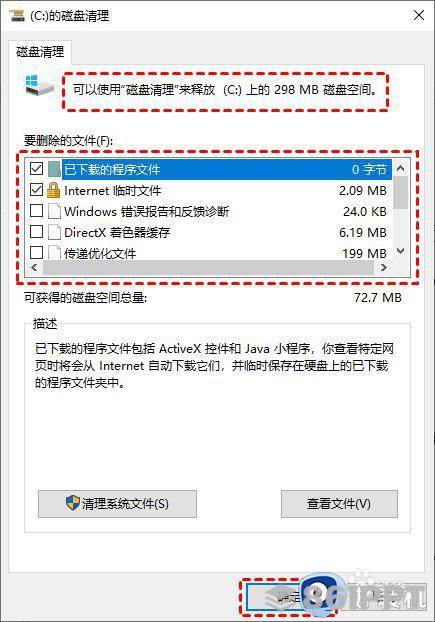Click the file list scroll down arrow
This screenshot has height=622, width=435.
pos(401,251)
